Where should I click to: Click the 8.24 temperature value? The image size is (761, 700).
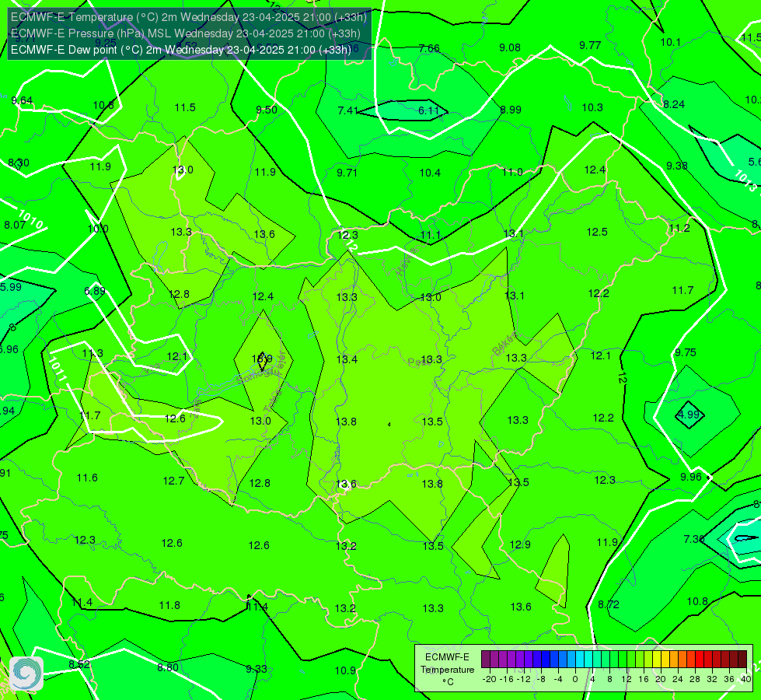tap(674, 104)
